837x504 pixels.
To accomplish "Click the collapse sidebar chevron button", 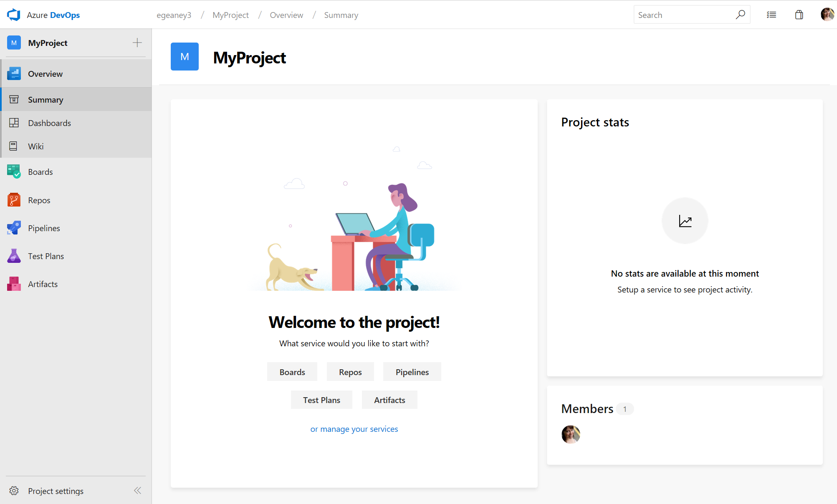I will point(137,490).
